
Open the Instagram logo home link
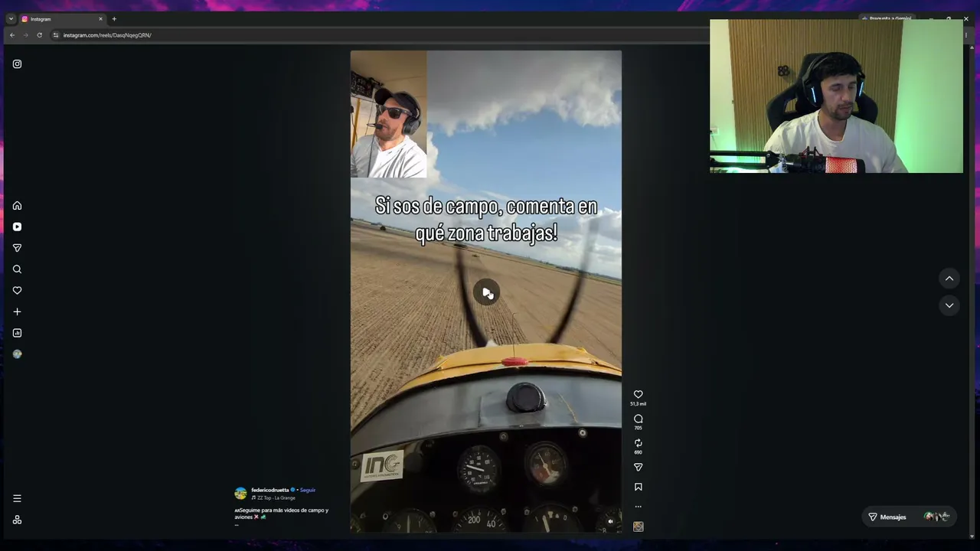(17, 64)
